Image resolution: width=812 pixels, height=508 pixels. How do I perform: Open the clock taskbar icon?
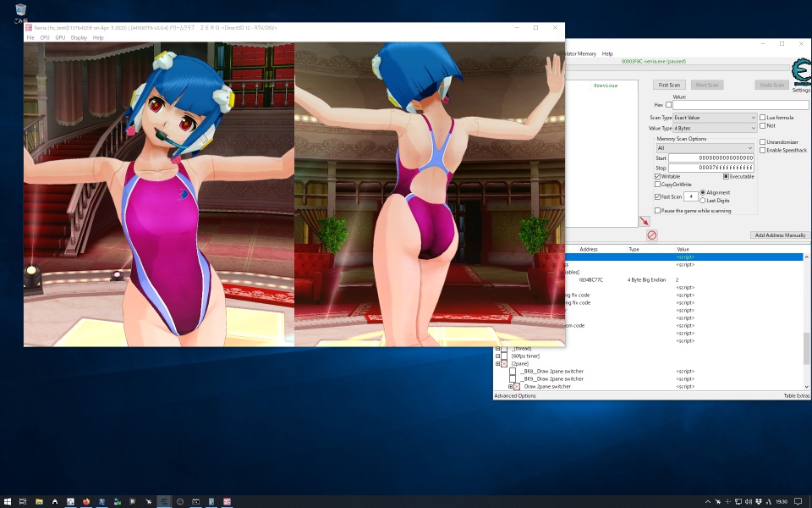coord(180,501)
